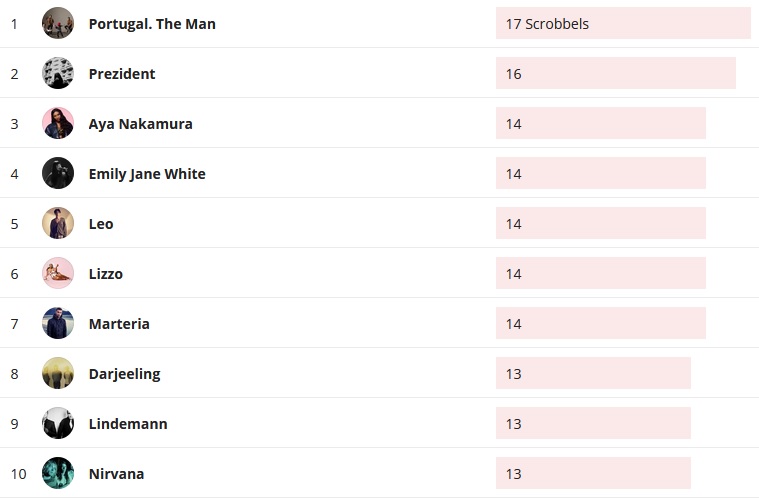Screen dimensions: 759x500
Task: Click Leo's 14 scrobbles bar
Action: 600,223
